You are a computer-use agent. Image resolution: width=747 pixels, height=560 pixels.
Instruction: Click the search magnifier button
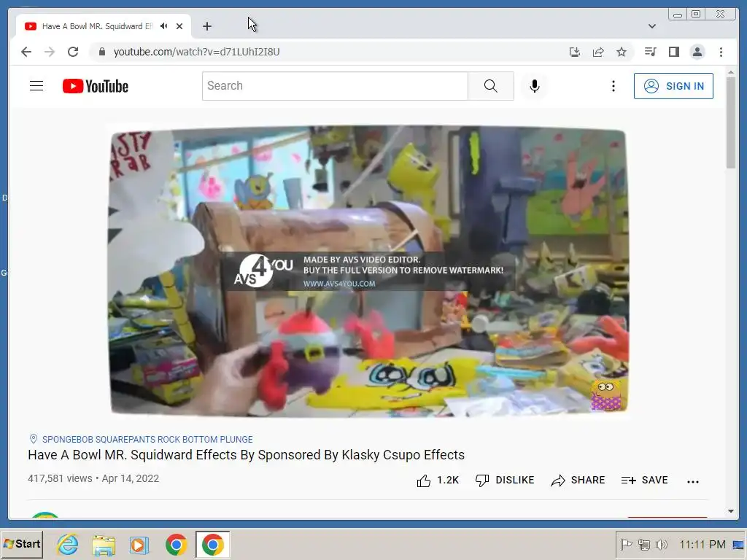491,86
